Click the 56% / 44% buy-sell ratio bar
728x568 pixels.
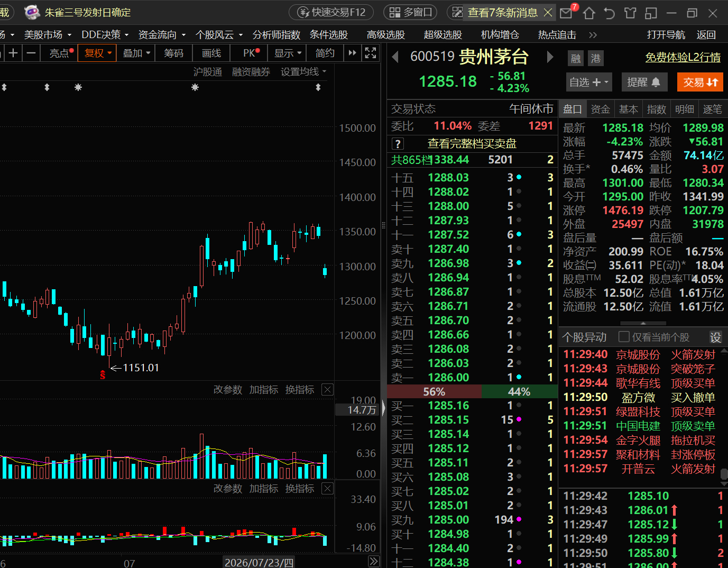coord(473,391)
